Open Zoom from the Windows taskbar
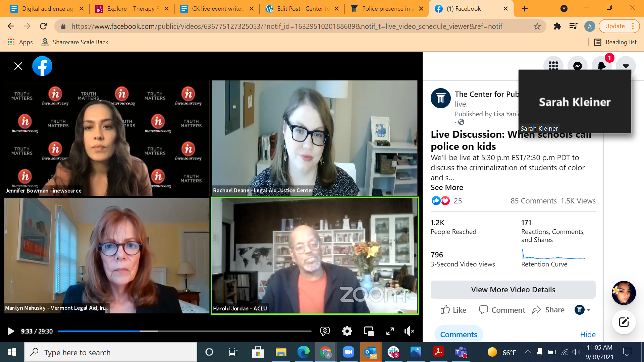 click(x=348, y=352)
